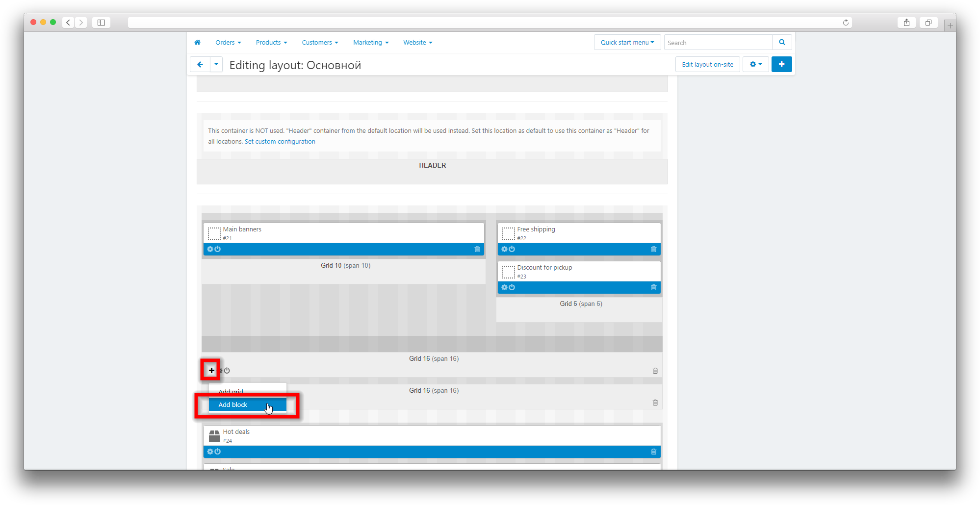Delete the Main banners block
Image resolution: width=980 pixels, height=505 pixels.
click(477, 249)
